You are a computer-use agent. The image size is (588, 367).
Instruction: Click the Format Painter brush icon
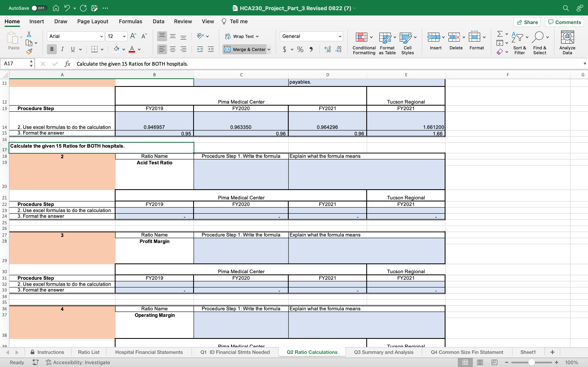point(29,51)
